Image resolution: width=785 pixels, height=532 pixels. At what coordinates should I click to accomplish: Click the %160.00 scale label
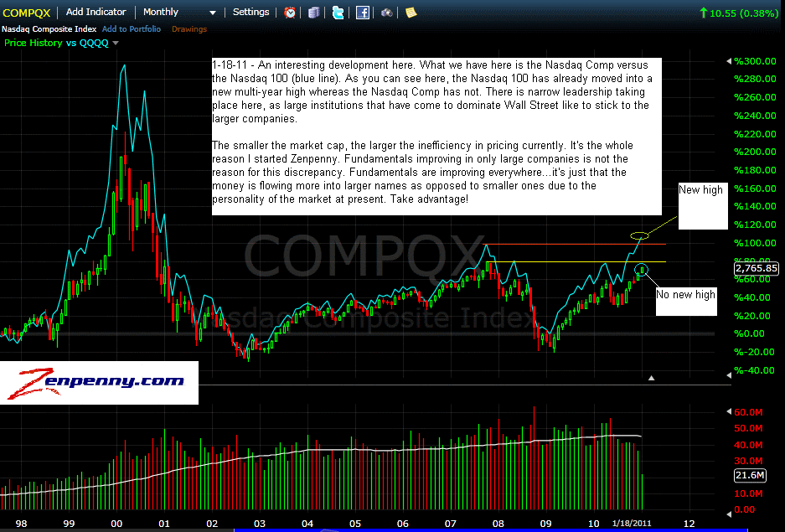click(x=755, y=189)
